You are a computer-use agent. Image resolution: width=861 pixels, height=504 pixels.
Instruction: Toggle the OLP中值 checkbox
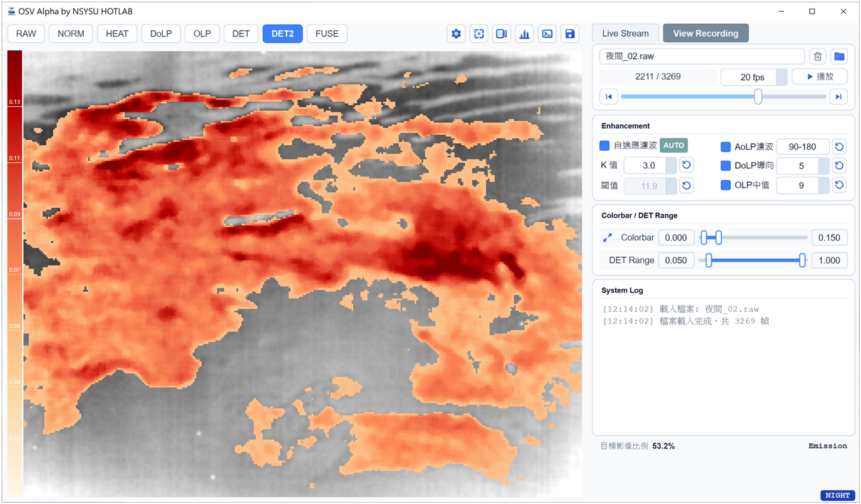tap(726, 185)
